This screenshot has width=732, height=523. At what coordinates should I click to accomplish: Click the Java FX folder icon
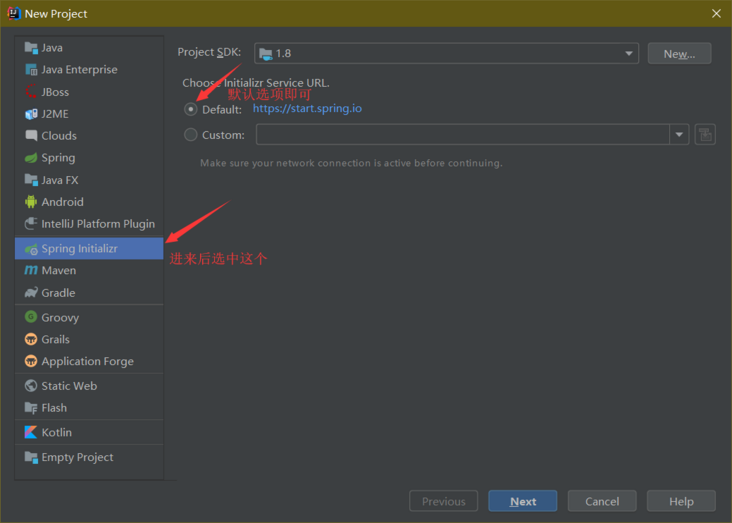pyautogui.click(x=31, y=180)
